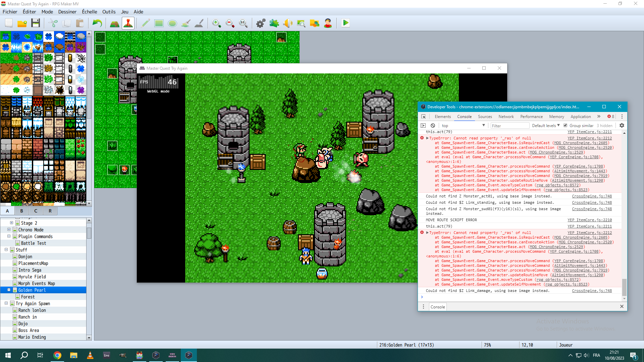Click the Zoom In magnifier icon
The image size is (644, 362).
[x=217, y=23]
